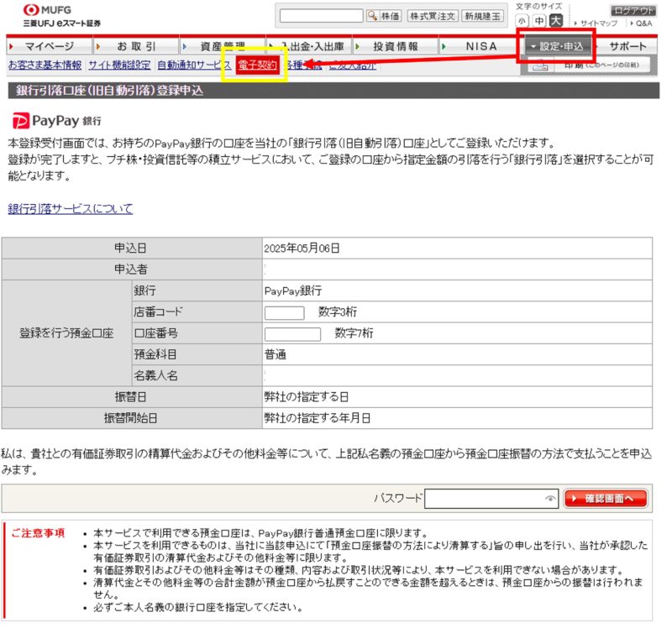
Task: Click the 新規建玉 button
Action: (x=482, y=16)
